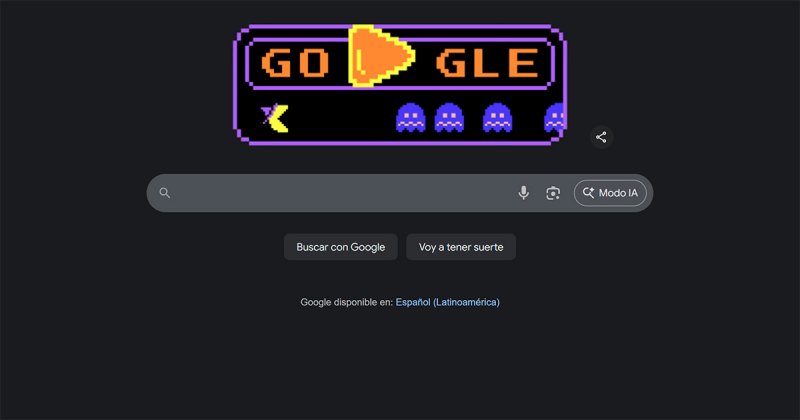Click the Buscar con Google button
This screenshot has width=800, height=420.
[341, 247]
